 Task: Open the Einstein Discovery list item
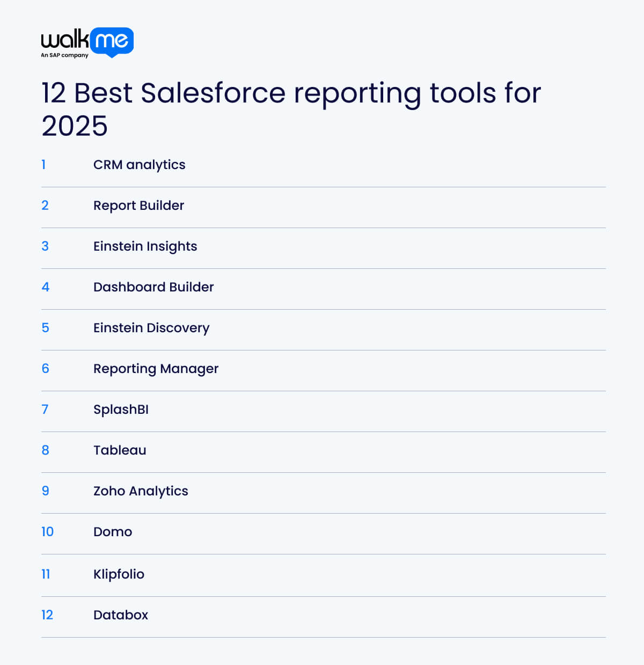click(x=151, y=328)
